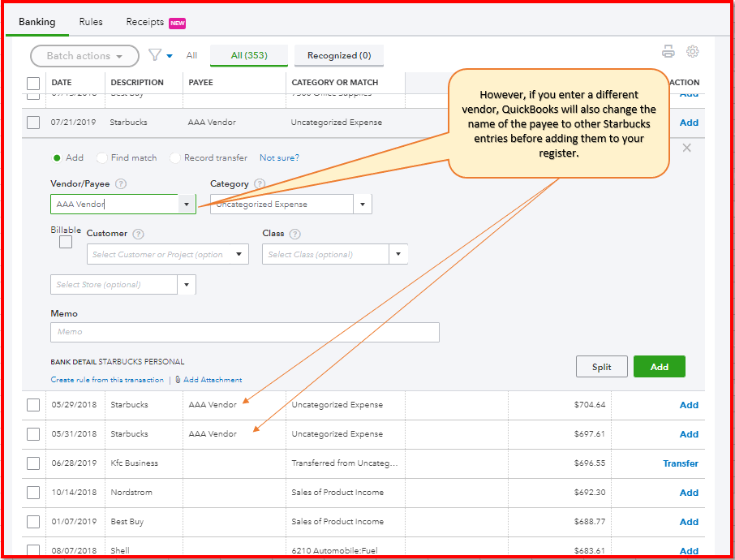Open the Select Store dropdown arrow
Image resolution: width=735 pixels, height=560 pixels.
click(x=187, y=285)
